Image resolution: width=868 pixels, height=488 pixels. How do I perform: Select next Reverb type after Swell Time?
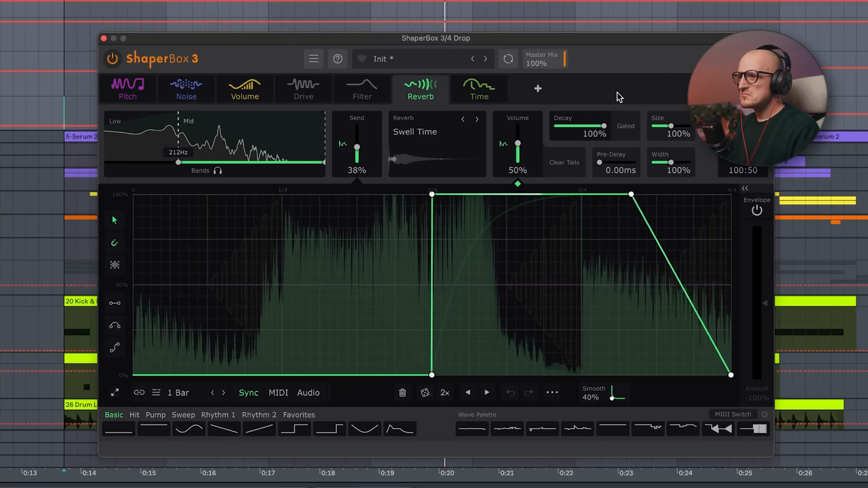477,119
